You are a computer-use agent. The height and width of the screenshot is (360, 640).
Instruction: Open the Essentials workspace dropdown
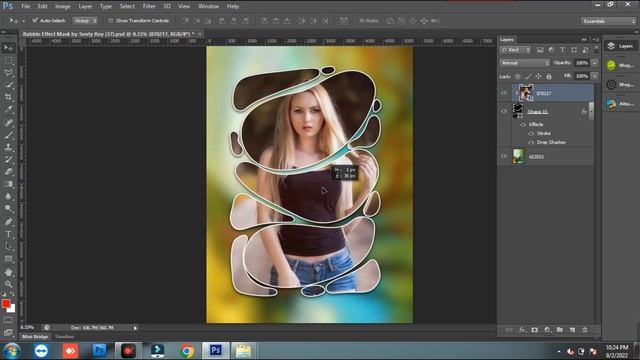pos(608,21)
